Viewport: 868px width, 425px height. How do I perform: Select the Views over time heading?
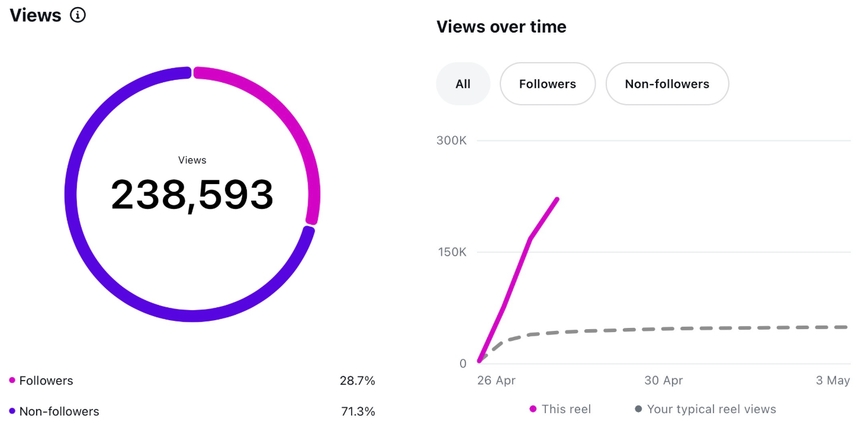click(x=501, y=26)
